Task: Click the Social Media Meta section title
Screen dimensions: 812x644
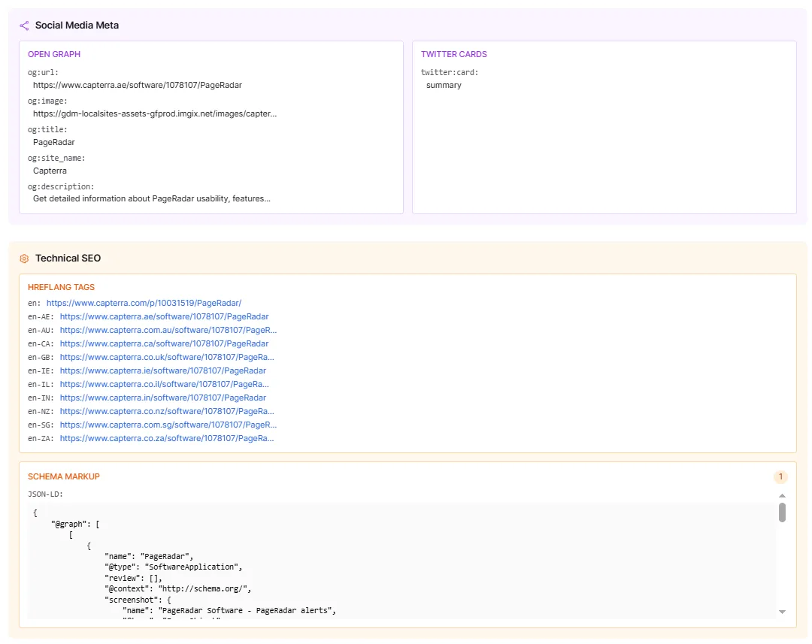Action: [77, 26]
